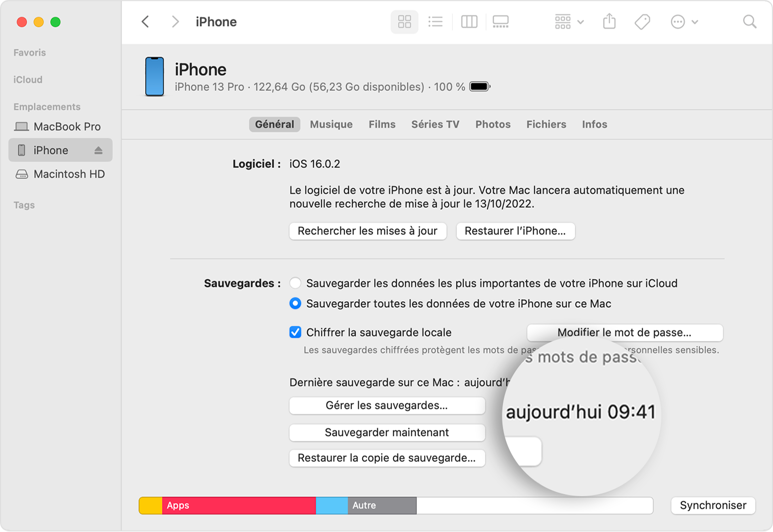Click the green window zoom button

[x=55, y=22]
